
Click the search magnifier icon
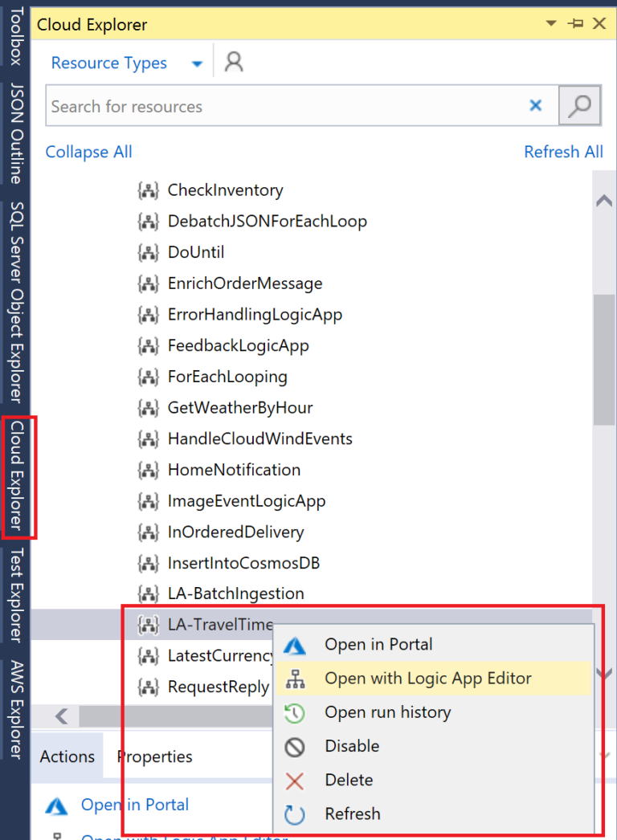click(x=579, y=105)
